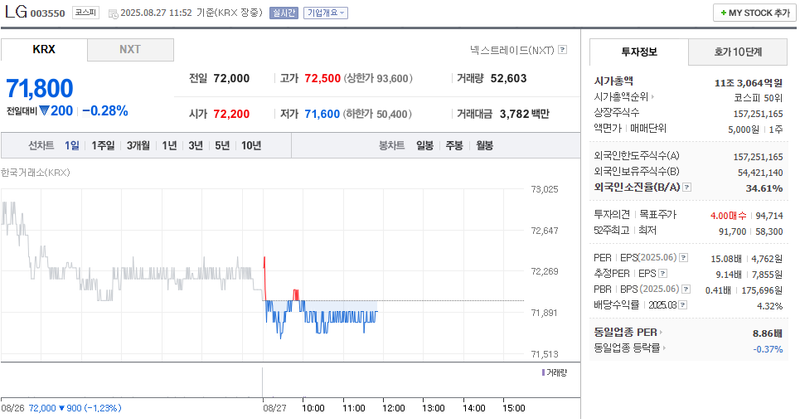Expand the 기업개요 dropdown
This screenshot has width=800, height=419.
tap(326, 13)
